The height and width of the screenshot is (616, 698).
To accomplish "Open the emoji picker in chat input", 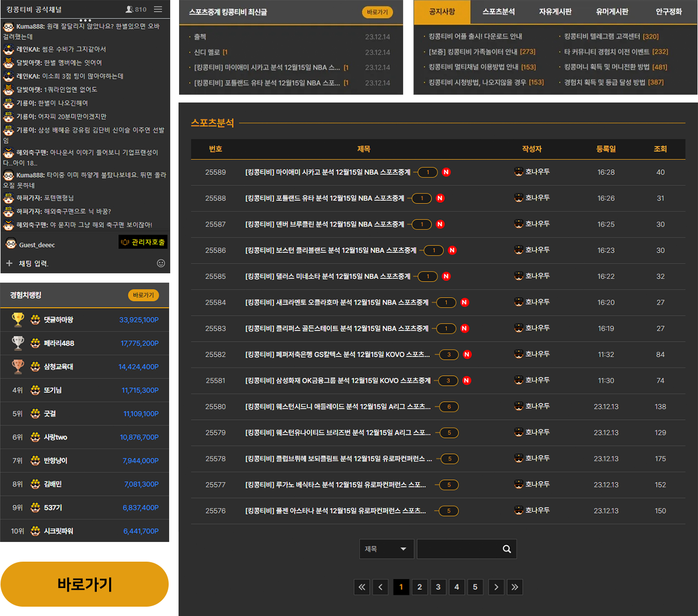I will pyautogui.click(x=161, y=263).
